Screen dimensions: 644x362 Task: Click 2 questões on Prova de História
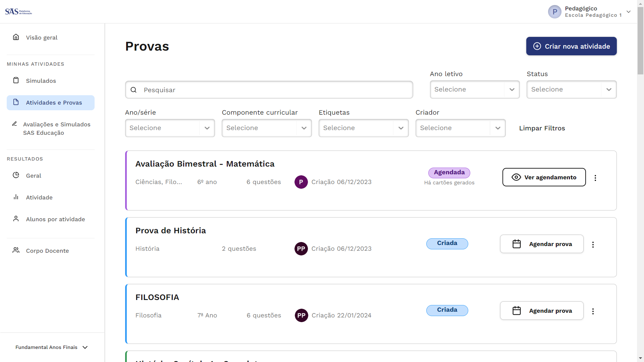click(239, 249)
